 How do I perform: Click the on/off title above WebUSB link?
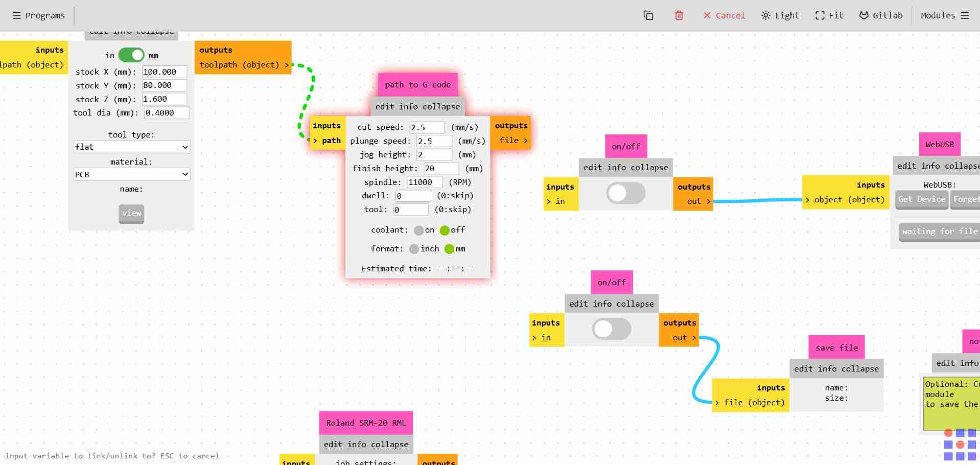coord(626,147)
